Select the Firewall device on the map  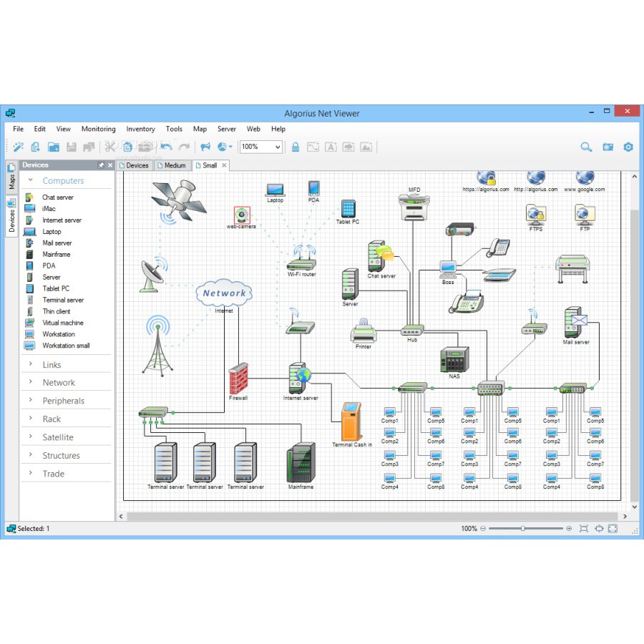(x=238, y=379)
